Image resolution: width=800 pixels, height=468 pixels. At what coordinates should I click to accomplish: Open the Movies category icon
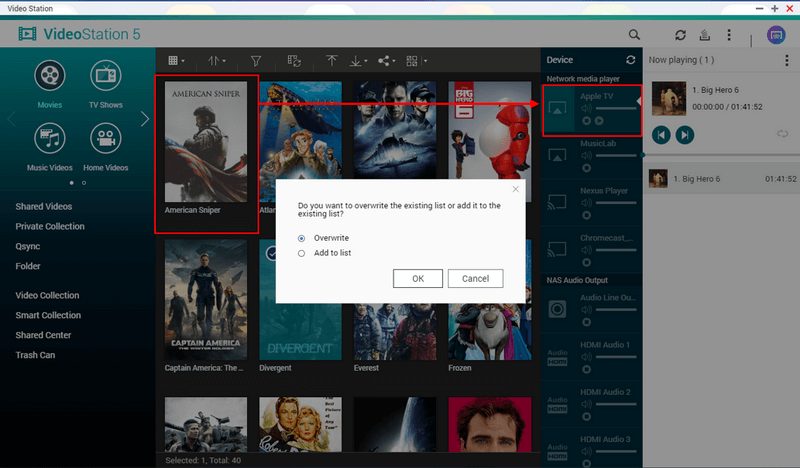[x=49, y=76]
